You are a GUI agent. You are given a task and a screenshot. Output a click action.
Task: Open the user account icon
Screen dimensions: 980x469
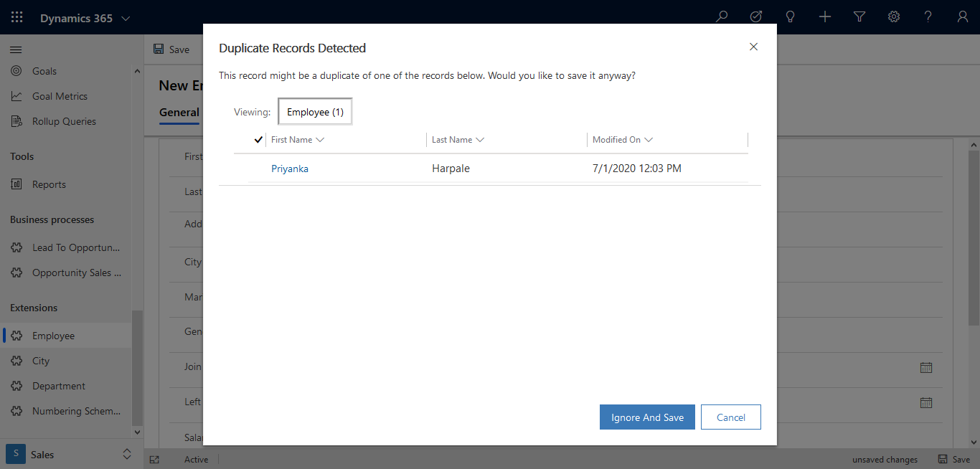point(963,16)
